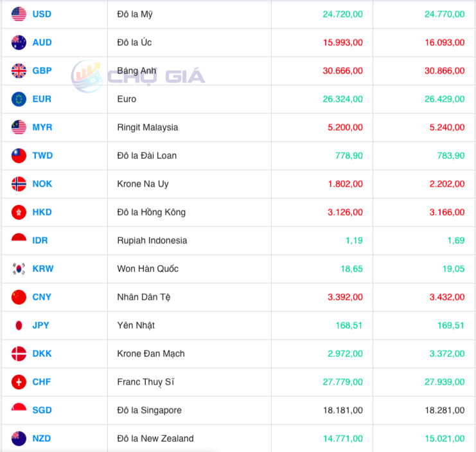Click the South Korea flag icon

point(19,269)
